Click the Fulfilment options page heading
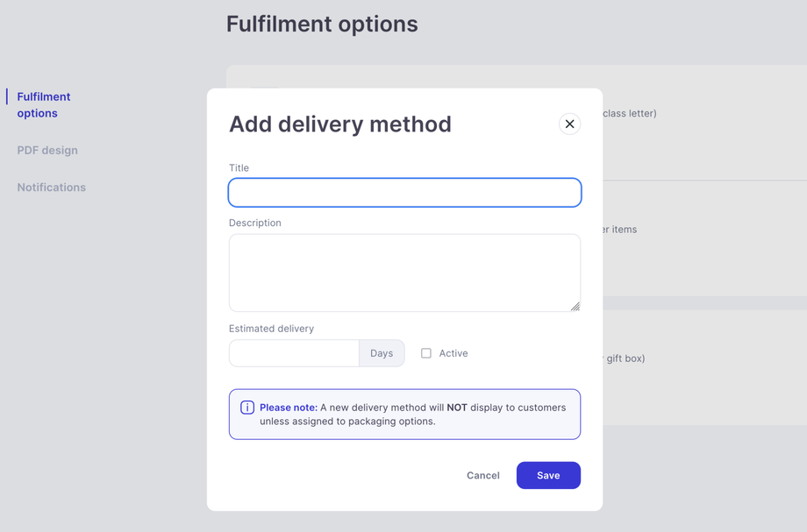 pyautogui.click(x=322, y=24)
